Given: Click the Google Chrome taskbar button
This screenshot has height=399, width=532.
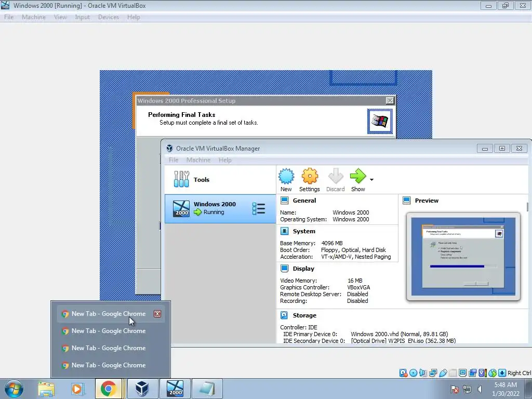Looking at the screenshot, I should coord(109,389).
